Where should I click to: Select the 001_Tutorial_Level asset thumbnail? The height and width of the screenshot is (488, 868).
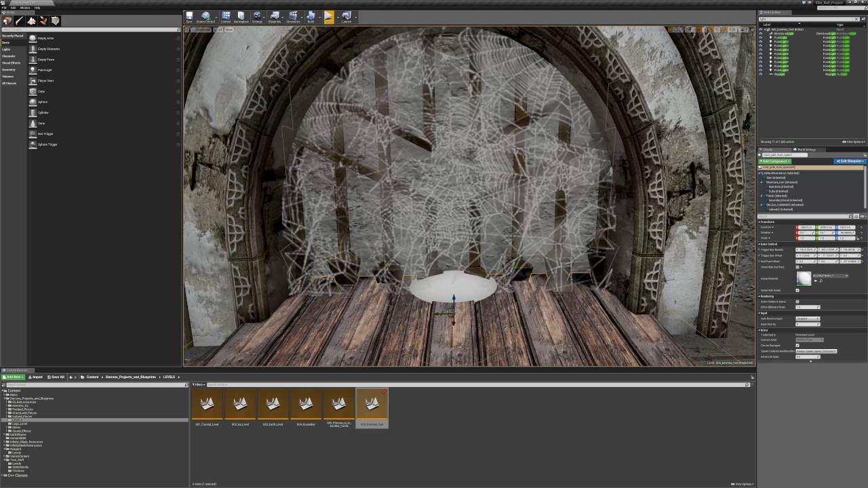coord(207,405)
